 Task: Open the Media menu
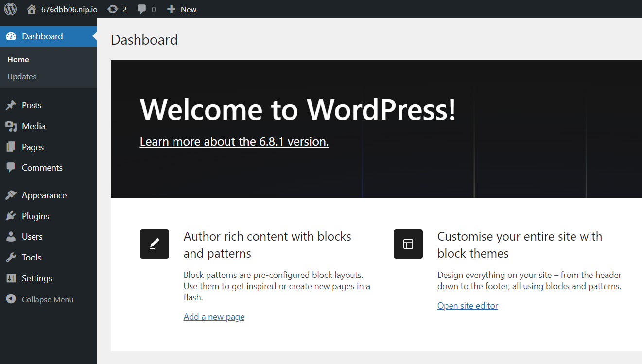pyautogui.click(x=49, y=126)
